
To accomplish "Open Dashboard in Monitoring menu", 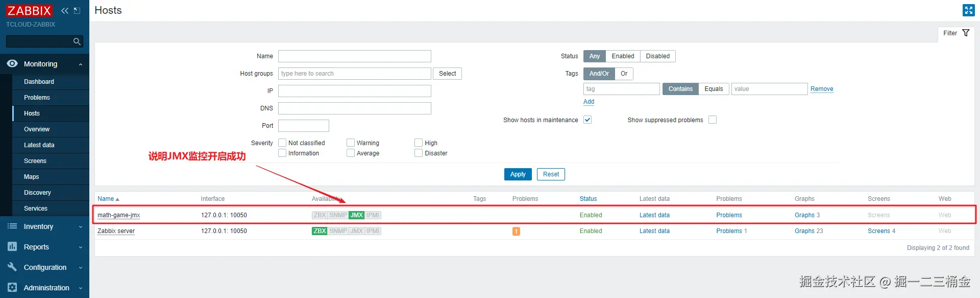I will [39, 82].
